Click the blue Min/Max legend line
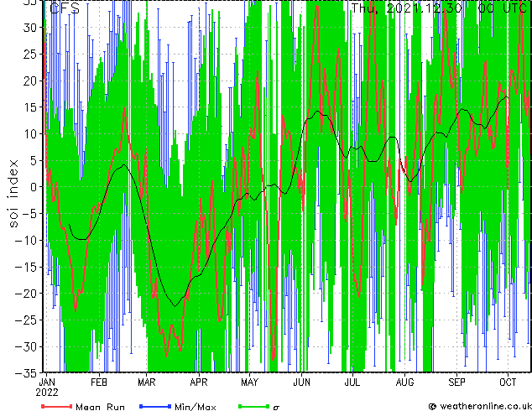 coord(155,406)
